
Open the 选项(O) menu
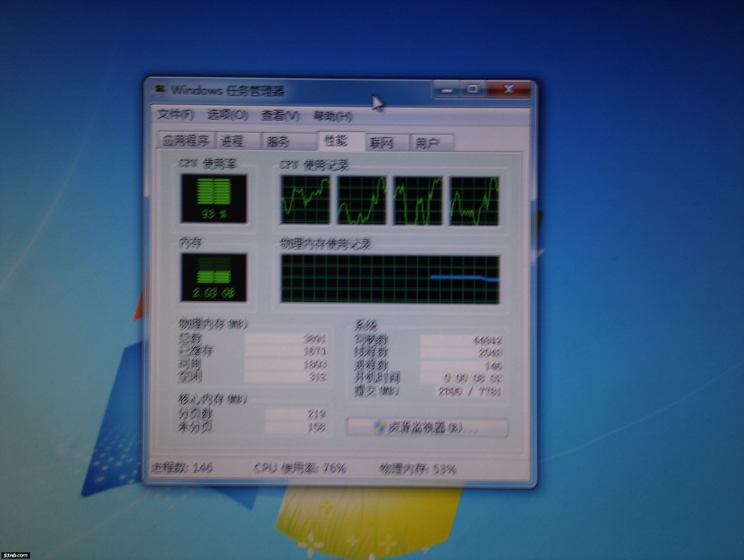coord(227,115)
